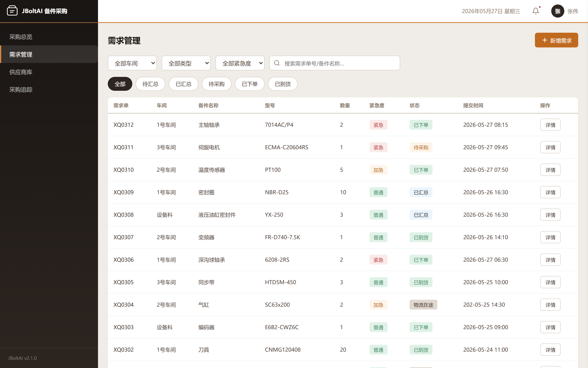Click the 数量 column header
This screenshot has width=588, height=368.
345,105
